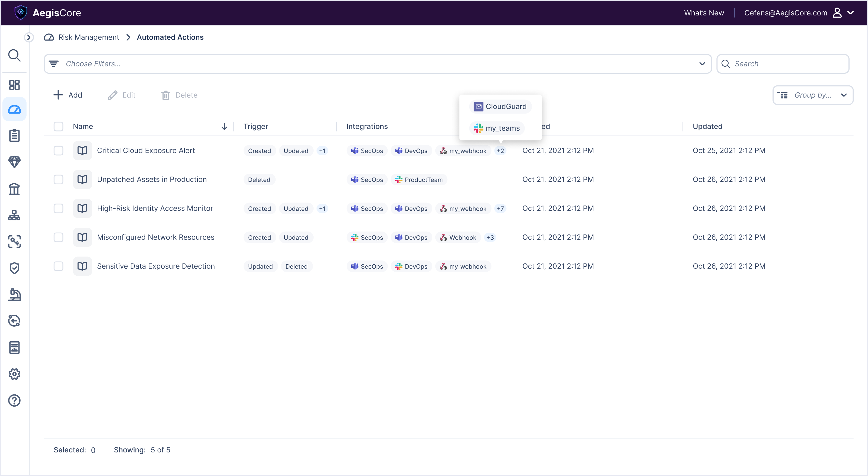Open the dashboard grid icon in sidebar
The height and width of the screenshot is (476, 868).
(14, 85)
